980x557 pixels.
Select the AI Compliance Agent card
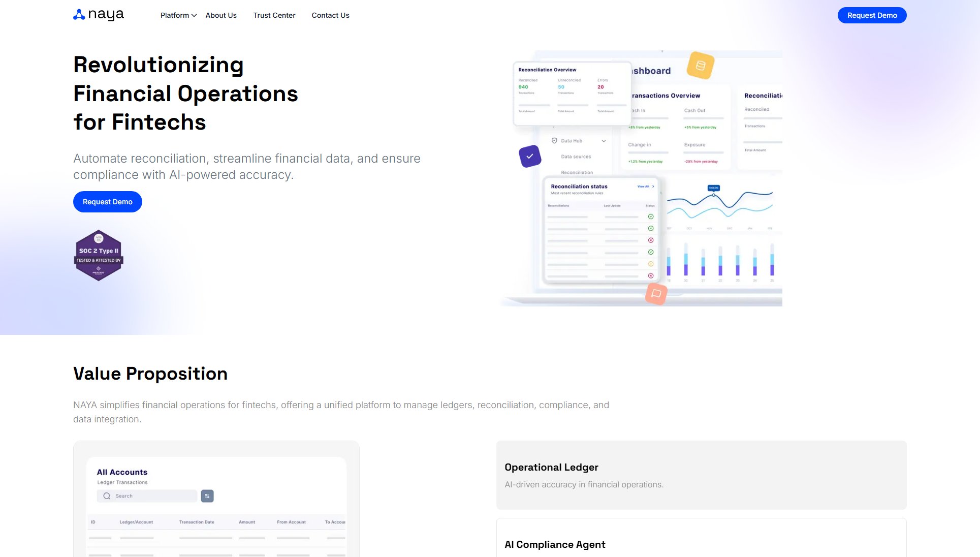tap(701, 541)
